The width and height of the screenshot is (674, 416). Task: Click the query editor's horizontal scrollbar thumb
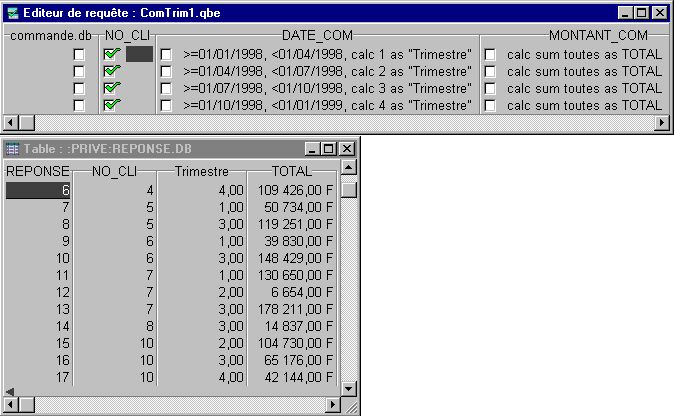[25, 122]
